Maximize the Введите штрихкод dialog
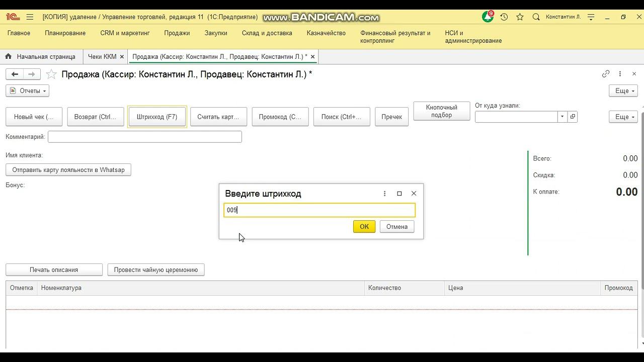This screenshot has width=644, height=362. point(399,194)
